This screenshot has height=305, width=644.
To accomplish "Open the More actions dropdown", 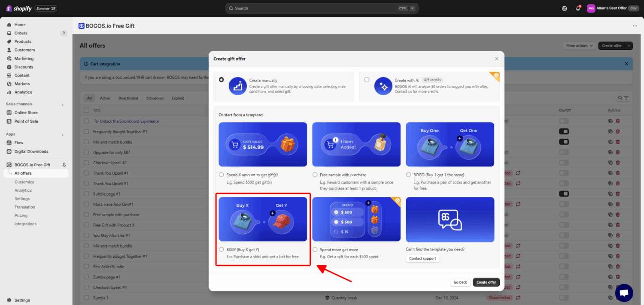I will click(580, 46).
